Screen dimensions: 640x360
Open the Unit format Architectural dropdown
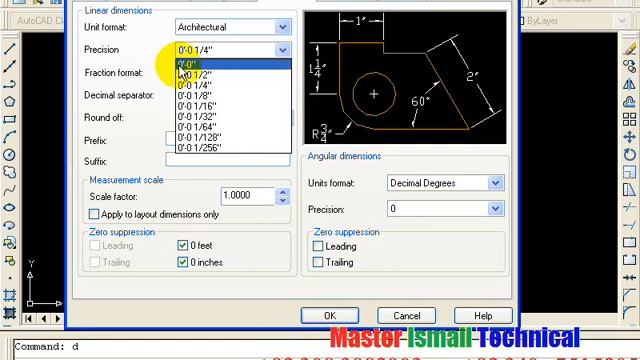[x=282, y=27]
